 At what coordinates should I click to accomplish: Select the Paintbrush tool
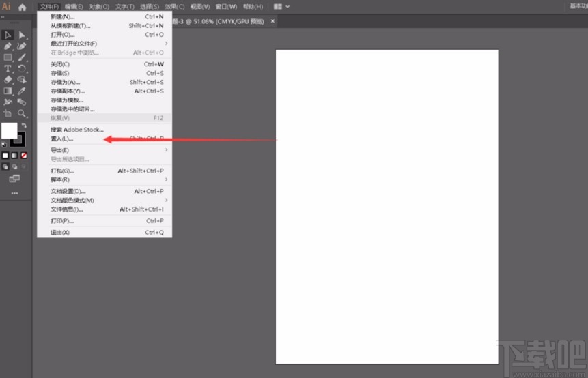pos(22,57)
